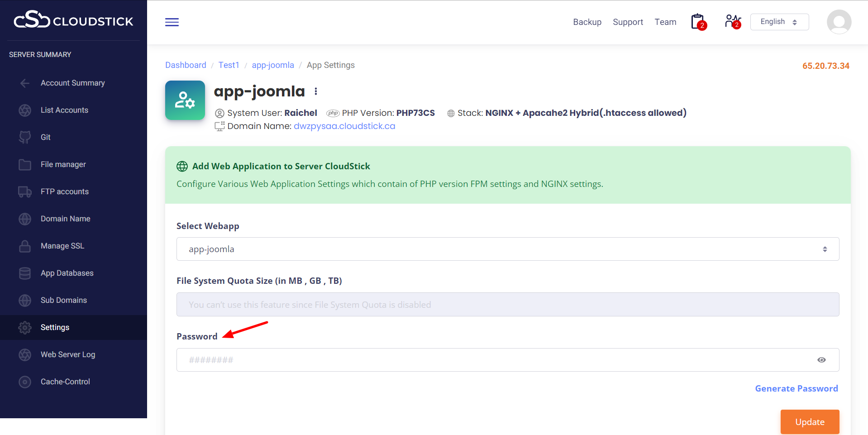Toggle password visibility eye icon
This screenshot has width=868, height=435.
821,360
